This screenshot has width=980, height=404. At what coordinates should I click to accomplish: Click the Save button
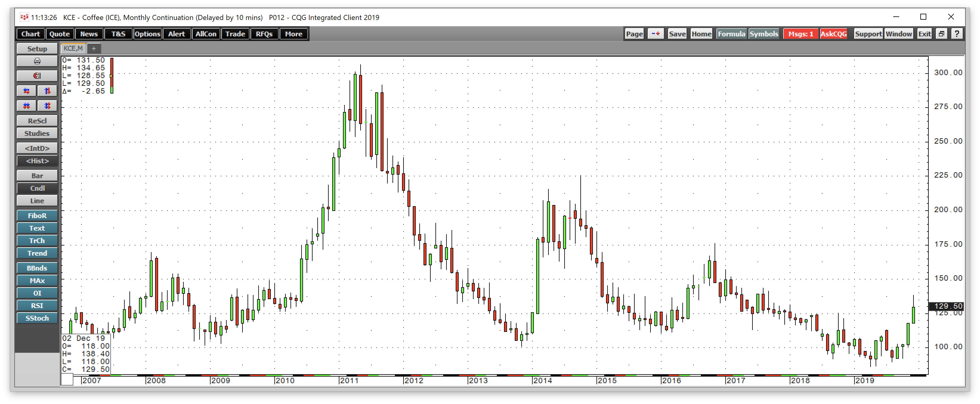tap(677, 34)
